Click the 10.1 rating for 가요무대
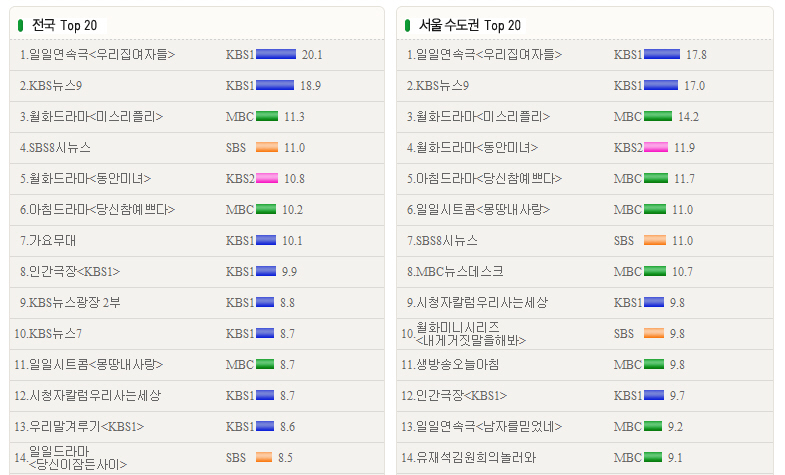Viewport: 785px width, 475px height. point(292,241)
